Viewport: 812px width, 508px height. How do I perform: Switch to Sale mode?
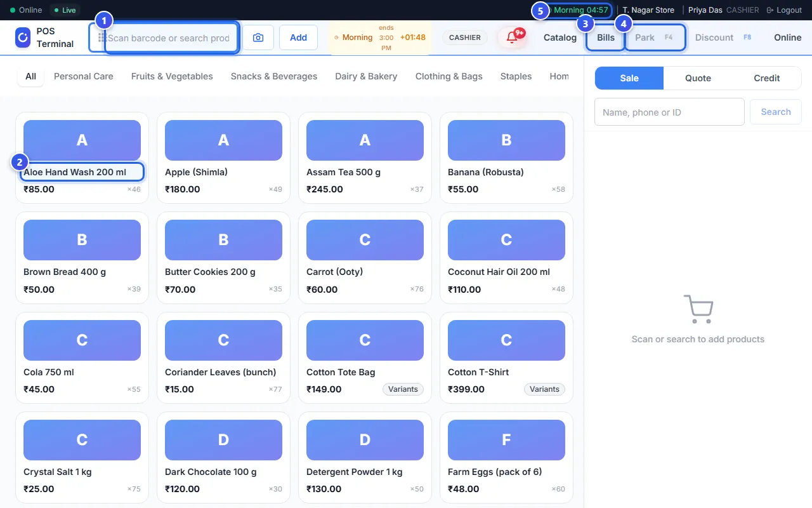629,78
